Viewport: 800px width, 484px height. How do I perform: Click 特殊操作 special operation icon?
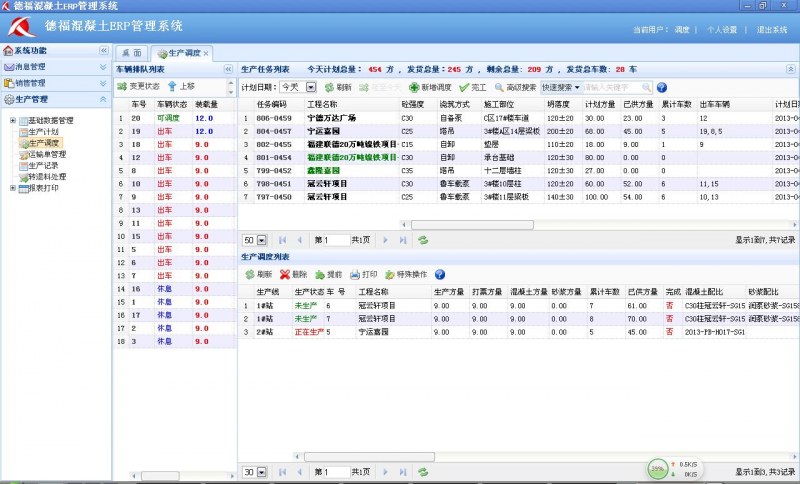point(390,274)
